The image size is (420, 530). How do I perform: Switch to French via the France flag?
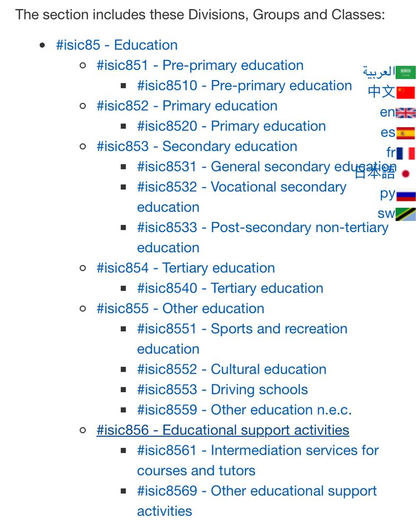(x=406, y=153)
